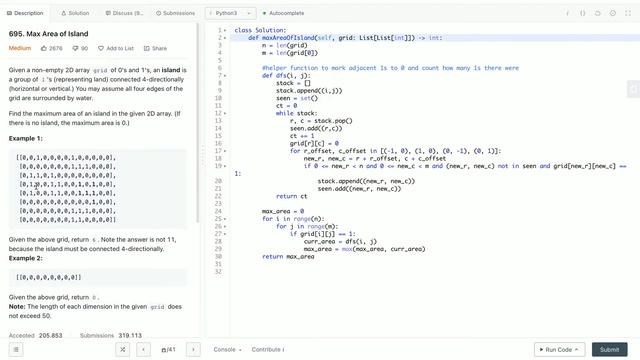This screenshot has height=360, width=640.
Task: Click the 'max_area = 0' code line
Action: [x=283, y=211]
